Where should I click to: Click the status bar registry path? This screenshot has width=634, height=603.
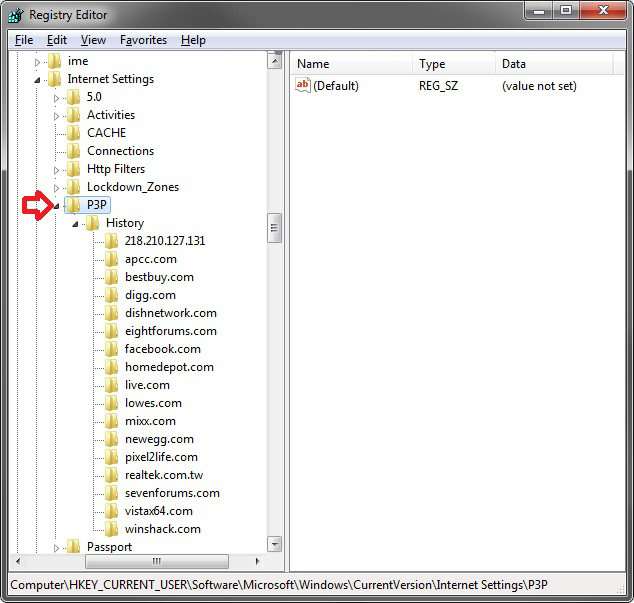(x=279, y=585)
